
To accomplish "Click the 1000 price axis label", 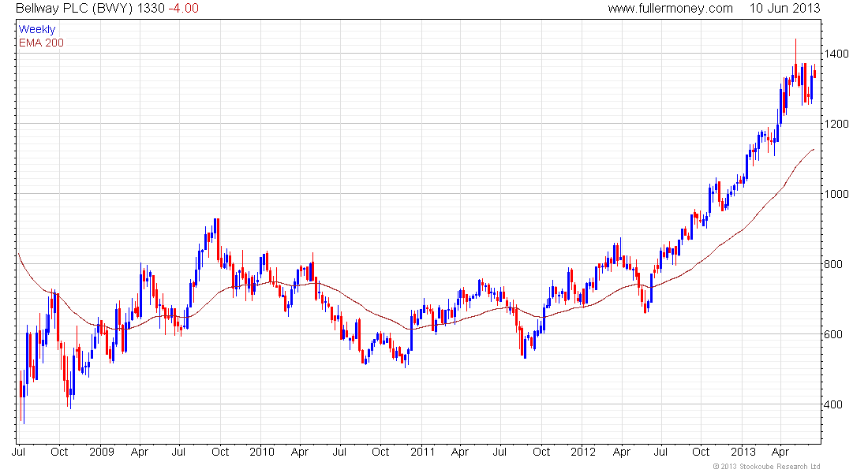I will [x=836, y=194].
